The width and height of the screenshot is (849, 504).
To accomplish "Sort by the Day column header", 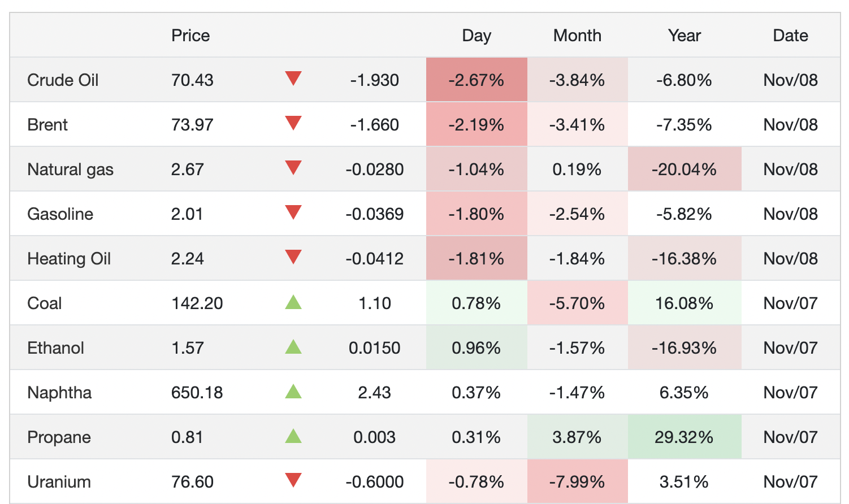I will click(477, 36).
